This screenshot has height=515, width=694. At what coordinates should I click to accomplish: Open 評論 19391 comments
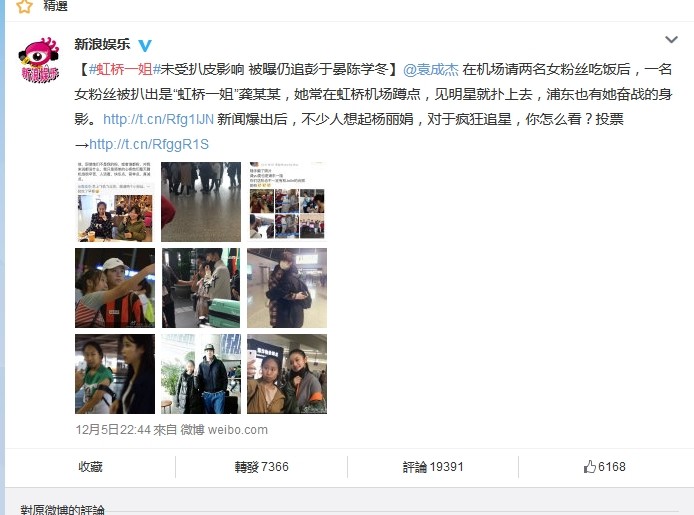433,467
